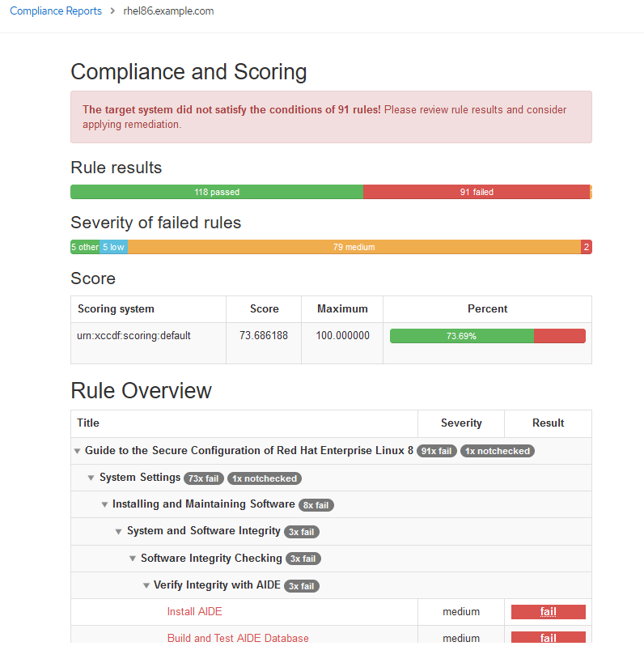Click the 91x fail badge

click(437, 452)
